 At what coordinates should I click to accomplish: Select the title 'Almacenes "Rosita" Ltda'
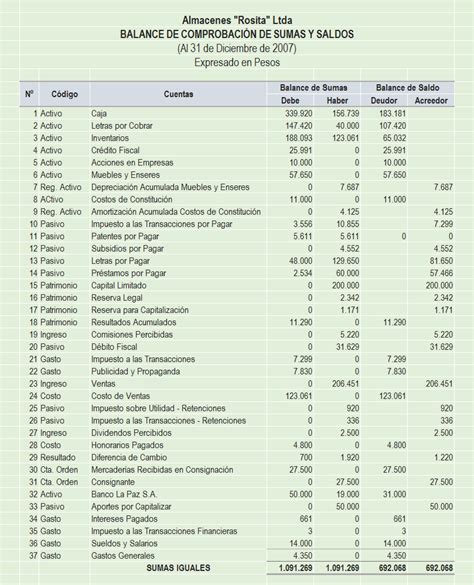click(x=237, y=20)
